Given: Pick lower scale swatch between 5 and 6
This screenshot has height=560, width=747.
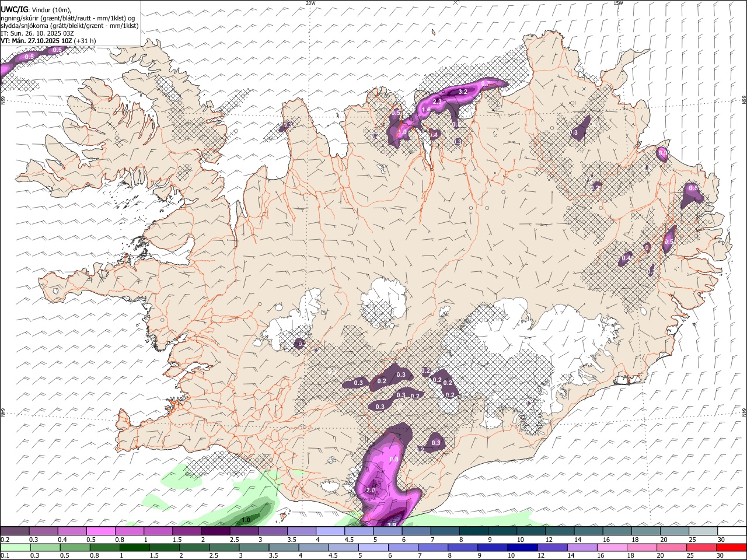Looking at the screenshot, I should 372,547.
